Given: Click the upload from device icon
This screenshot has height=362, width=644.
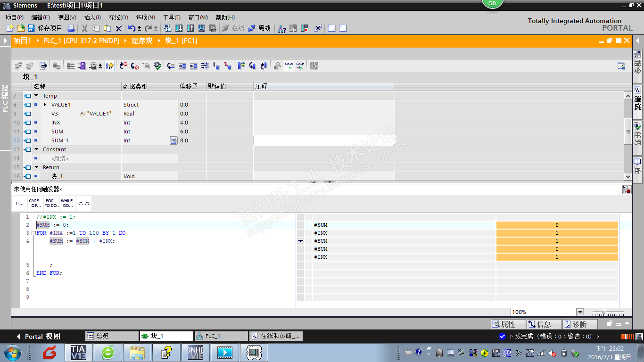Looking at the screenshot, I should 190,28.
